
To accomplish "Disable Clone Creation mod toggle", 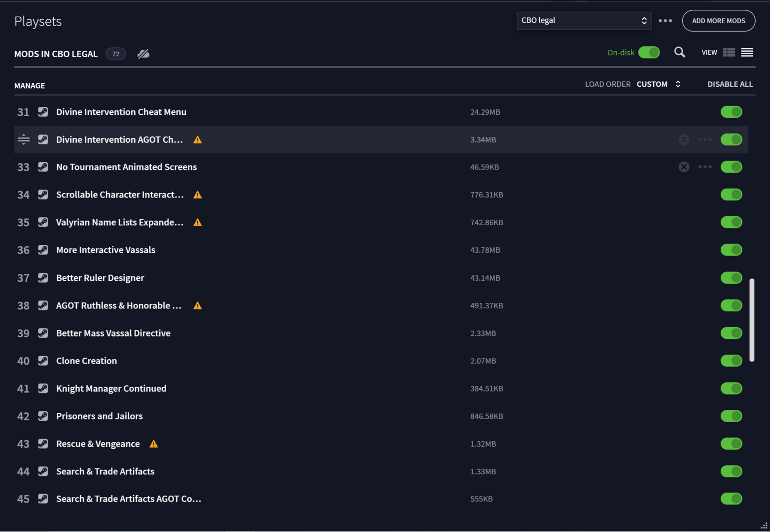I will tap(731, 361).
